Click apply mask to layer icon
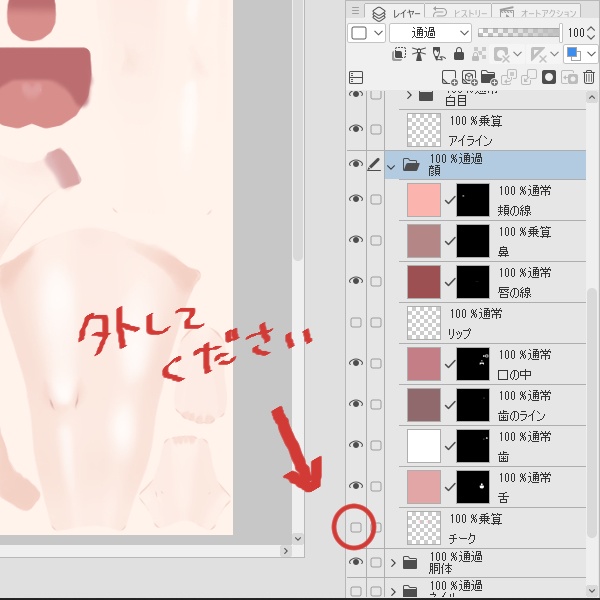600x600 pixels. click(569, 78)
